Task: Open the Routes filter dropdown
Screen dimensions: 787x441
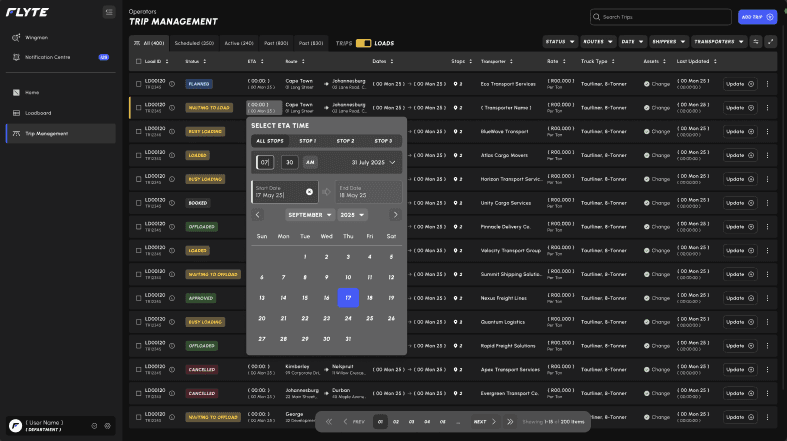Action: [598, 42]
